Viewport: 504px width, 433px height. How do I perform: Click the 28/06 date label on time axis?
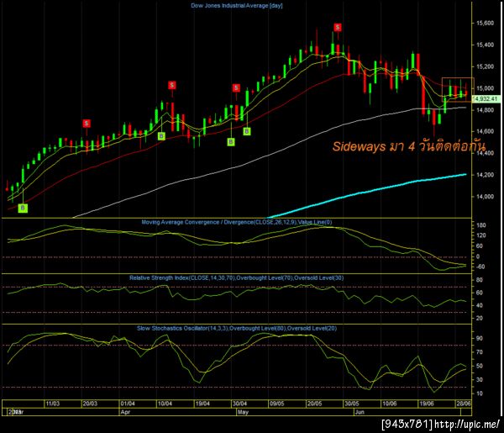(464, 404)
